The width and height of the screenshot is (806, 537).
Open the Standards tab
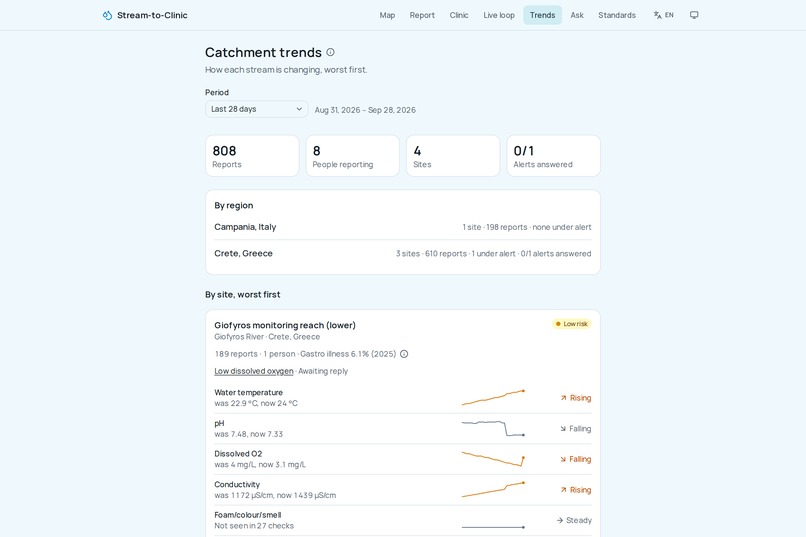tap(617, 15)
